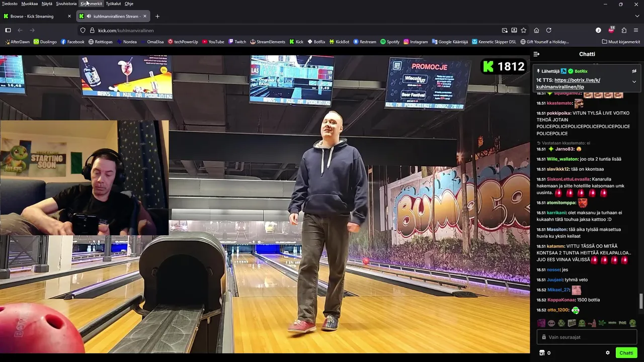Screen dimensions: 644x362
Task: Open the Sivuhistoria menu
Action: (66, 4)
